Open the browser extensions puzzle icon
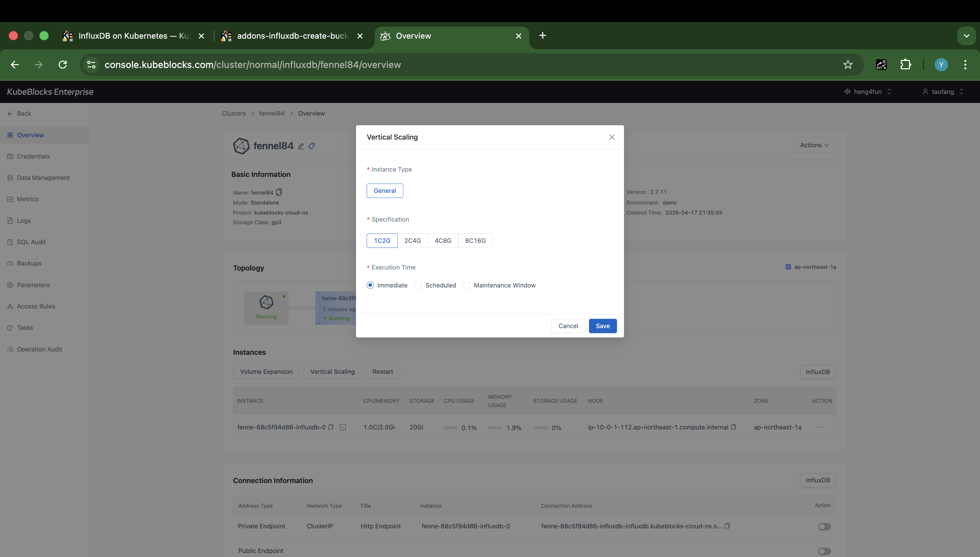The height and width of the screenshot is (557, 980). pos(906,65)
